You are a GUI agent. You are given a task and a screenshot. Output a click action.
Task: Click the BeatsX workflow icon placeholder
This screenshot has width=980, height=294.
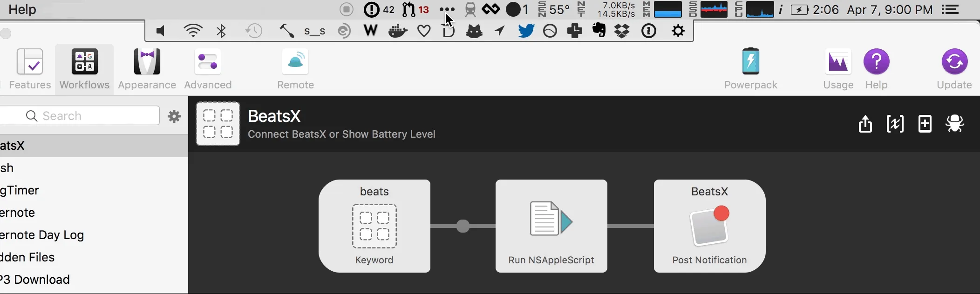218,124
